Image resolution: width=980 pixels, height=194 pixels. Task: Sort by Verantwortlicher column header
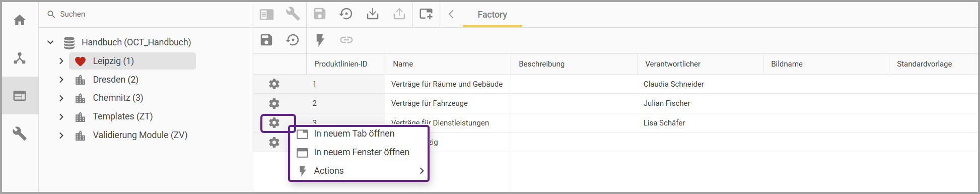pos(673,64)
